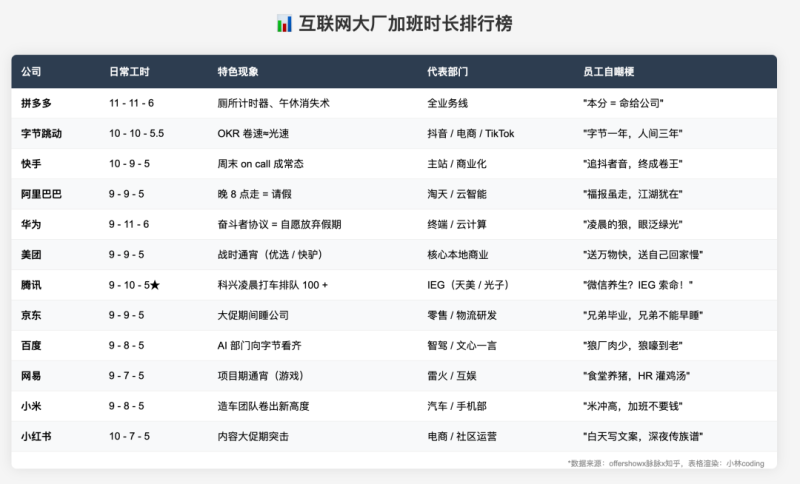Click the quote "字节一年，人间三年"
The image size is (800, 484).
[x=633, y=134]
